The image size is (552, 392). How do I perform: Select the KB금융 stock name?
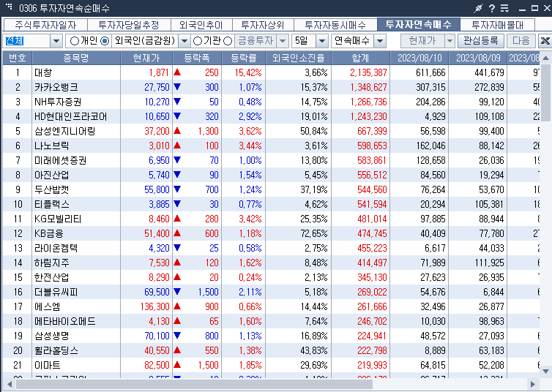(x=49, y=233)
